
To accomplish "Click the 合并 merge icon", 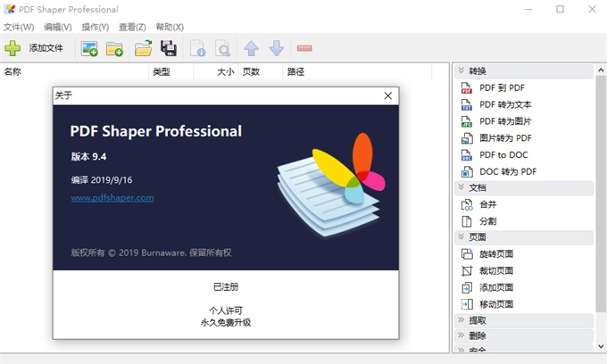I will tap(467, 204).
